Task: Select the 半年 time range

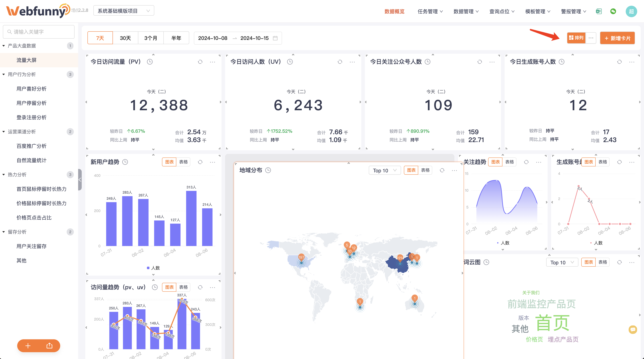Action: [x=176, y=38]
